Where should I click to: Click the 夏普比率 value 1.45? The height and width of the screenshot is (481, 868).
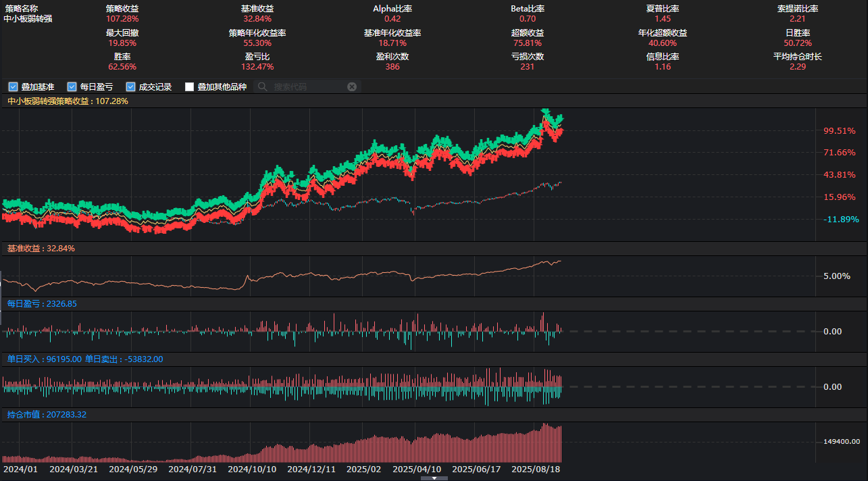click(663, 19)
